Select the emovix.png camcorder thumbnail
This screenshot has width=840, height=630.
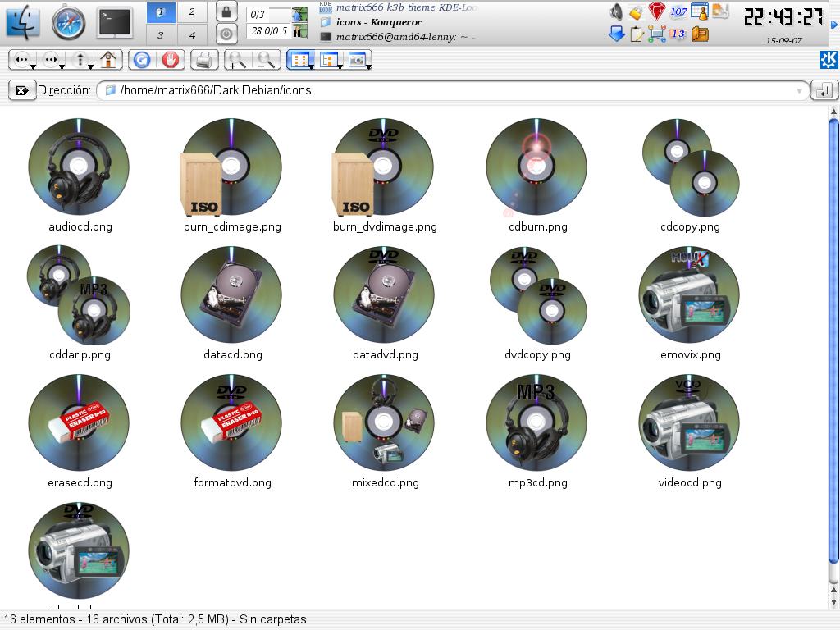689,294
